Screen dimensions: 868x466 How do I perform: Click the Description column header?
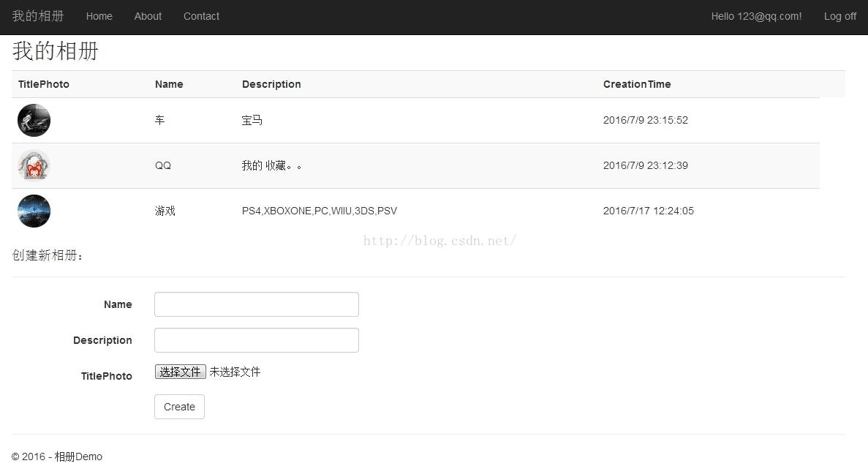271,84
